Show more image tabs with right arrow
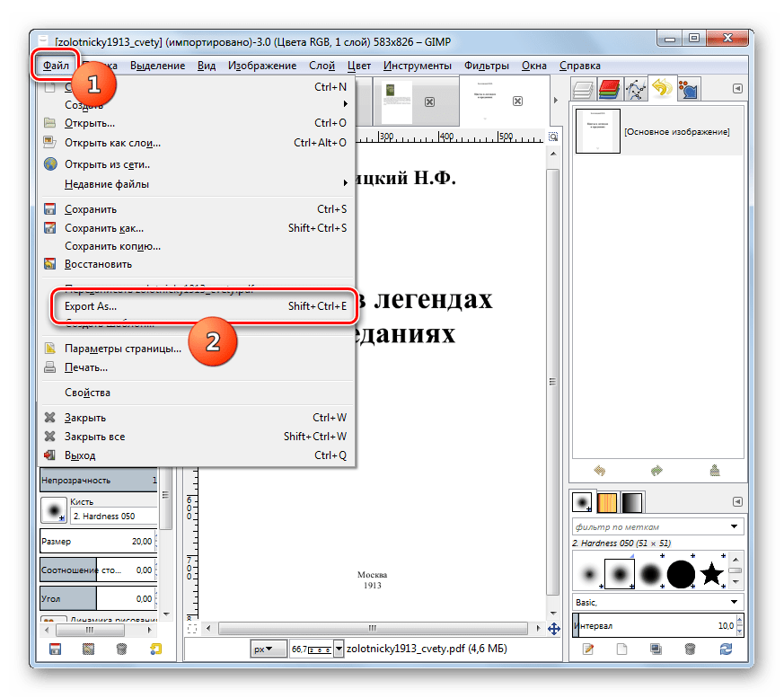 555,101
